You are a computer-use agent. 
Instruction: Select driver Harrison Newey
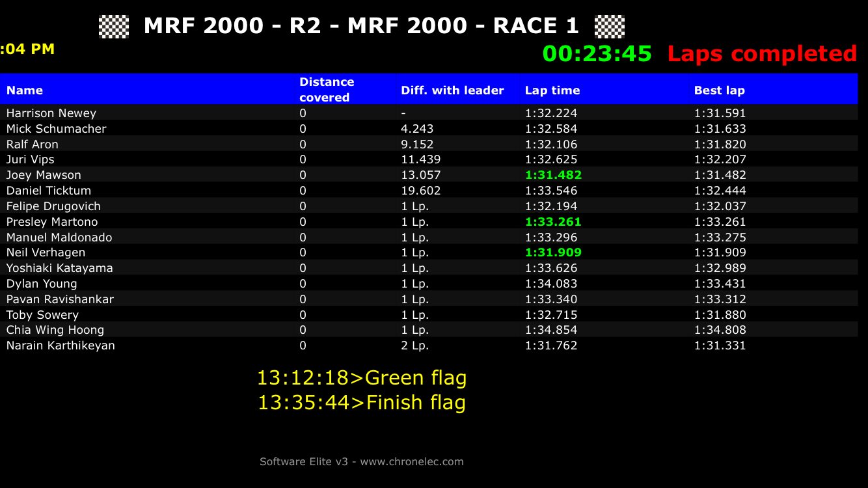tap(51, 113)
